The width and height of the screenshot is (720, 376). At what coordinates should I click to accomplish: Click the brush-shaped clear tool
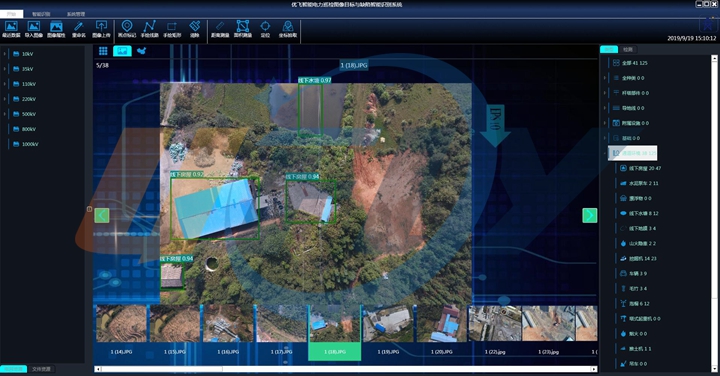(x=194, y=26)
